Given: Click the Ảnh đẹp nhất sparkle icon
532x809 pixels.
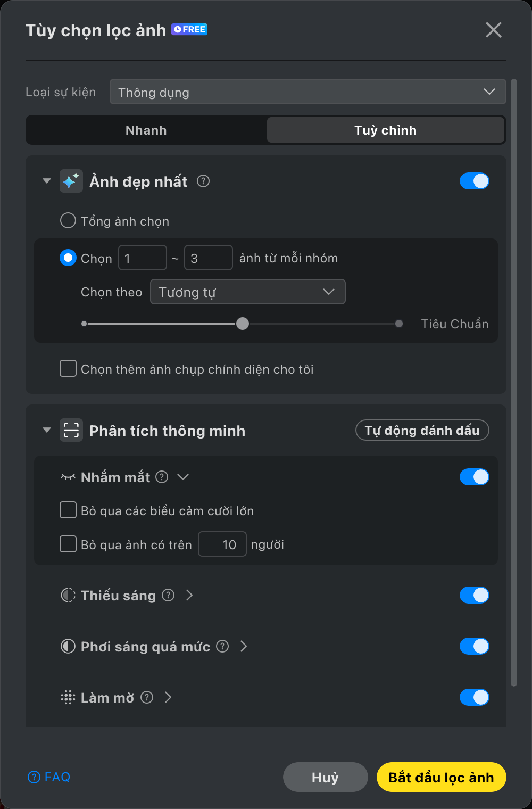Looking at the screenshot, I should pos(71,181).
